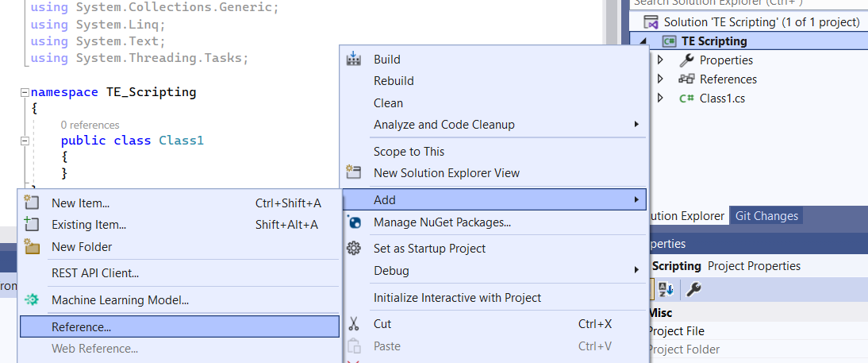Click the Cut scissors icon
868x363 pixels.
pos(354,324)
